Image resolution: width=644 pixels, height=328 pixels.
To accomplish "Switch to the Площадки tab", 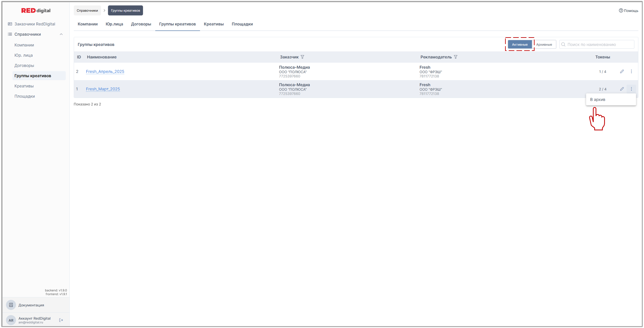I will [242, 24].
